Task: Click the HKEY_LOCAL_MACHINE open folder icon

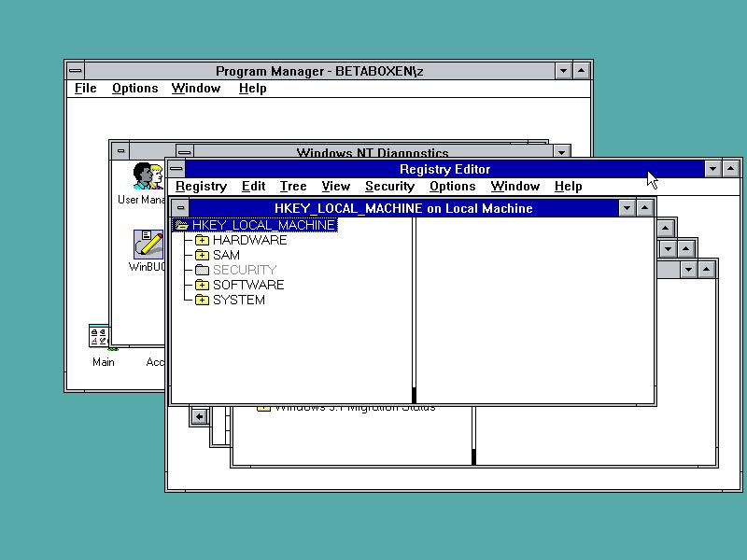Action: (182, 225)
